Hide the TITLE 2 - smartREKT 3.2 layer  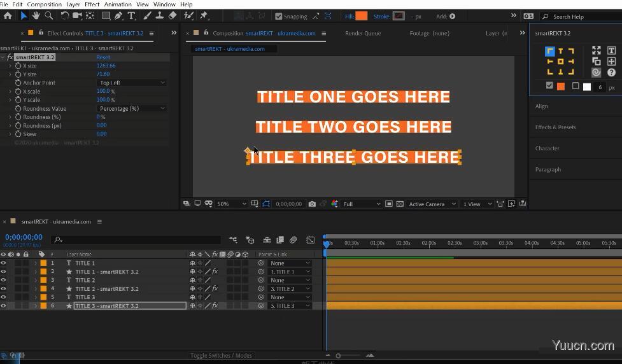[3, 288]
